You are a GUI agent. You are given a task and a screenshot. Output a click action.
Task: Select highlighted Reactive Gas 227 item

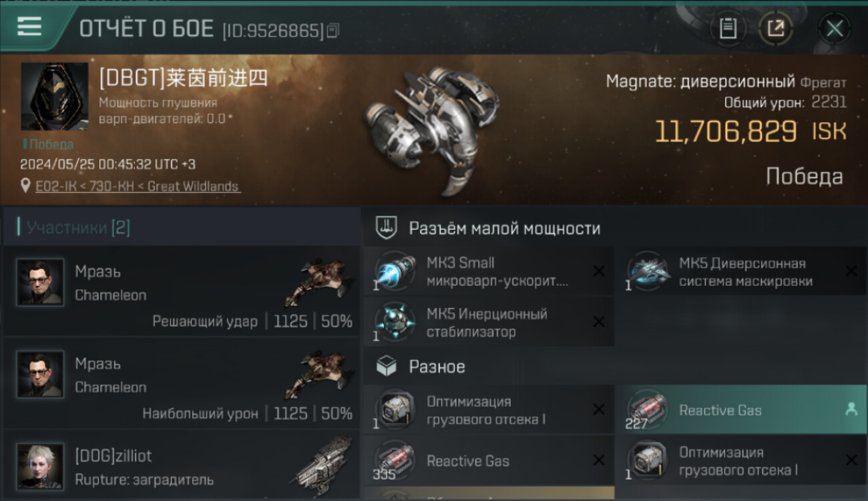tap(740, 410)
